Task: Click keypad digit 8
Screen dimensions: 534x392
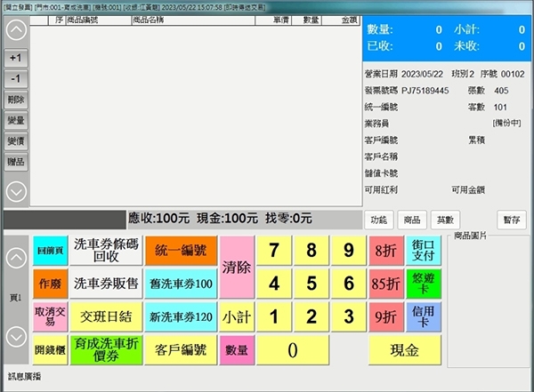Action: (311, 251)
